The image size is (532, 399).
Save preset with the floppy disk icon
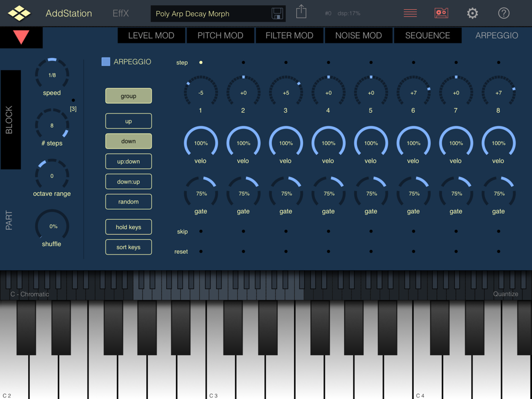tap(277, 14)
